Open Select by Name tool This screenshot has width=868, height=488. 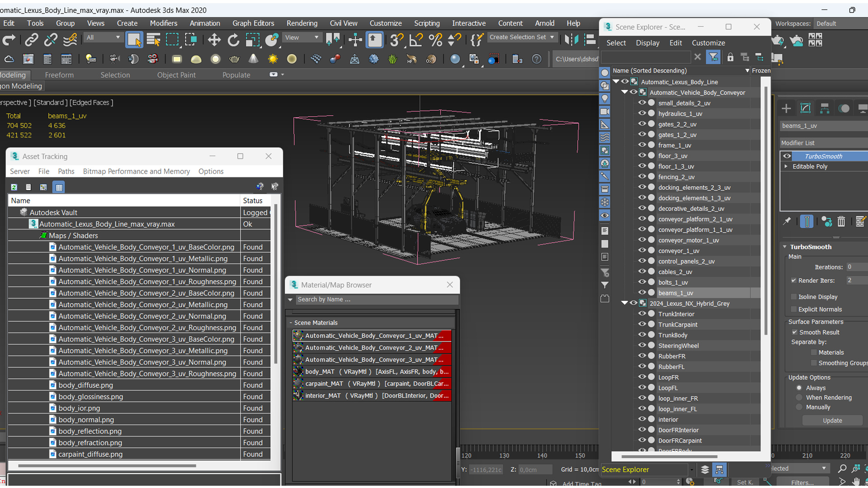153,40
